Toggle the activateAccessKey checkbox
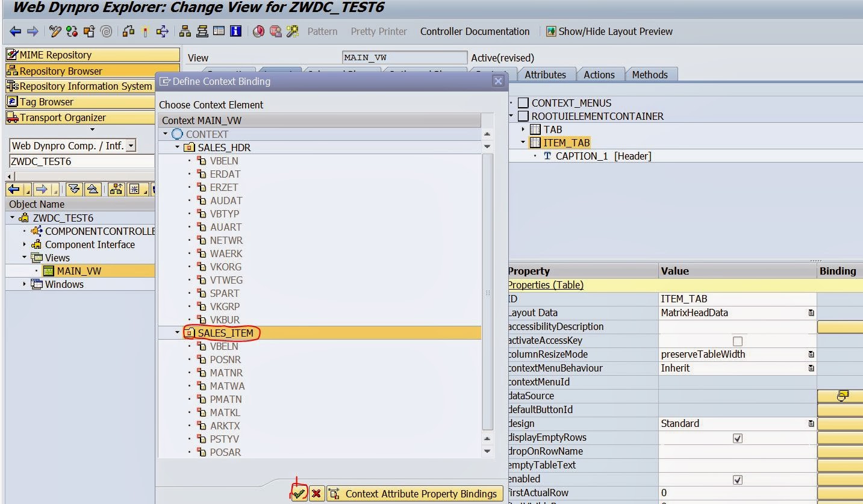The image size is (863, 504). (737, 341)
